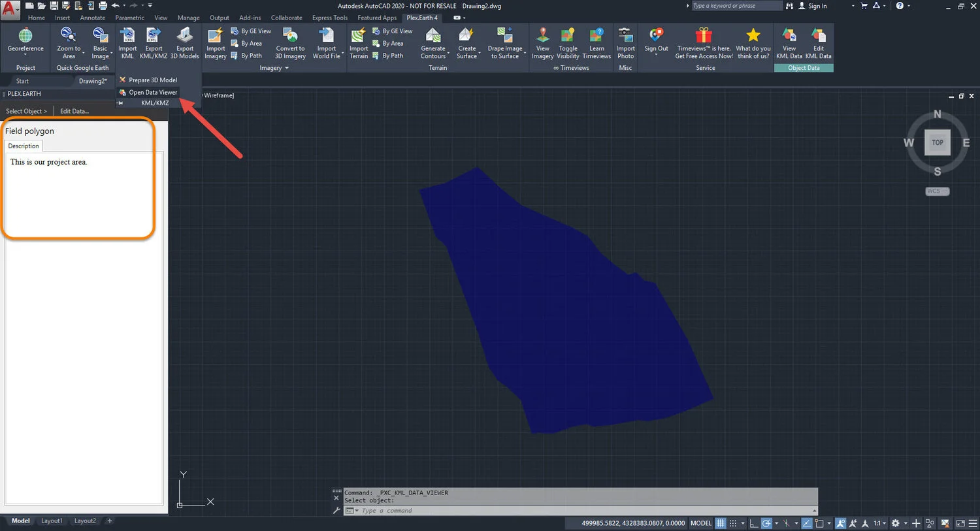980x531 pixels.
Task: Click Basic Image tool icon
Action: click(100, 34)
